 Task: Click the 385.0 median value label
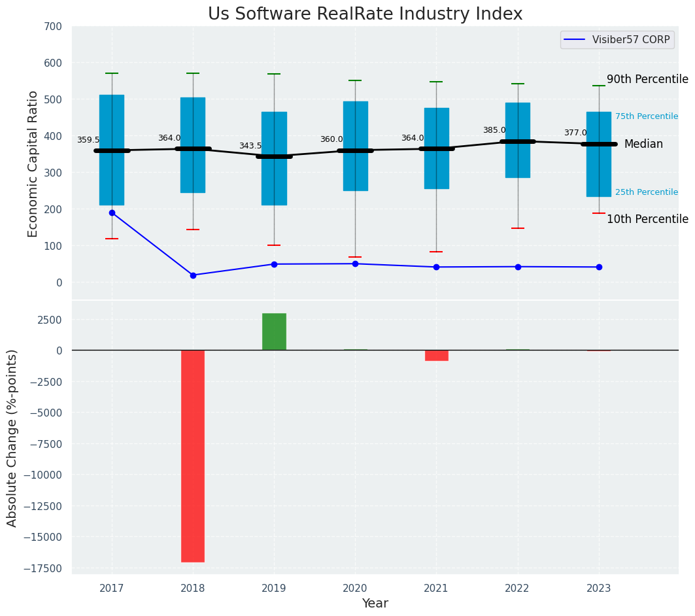494,130
